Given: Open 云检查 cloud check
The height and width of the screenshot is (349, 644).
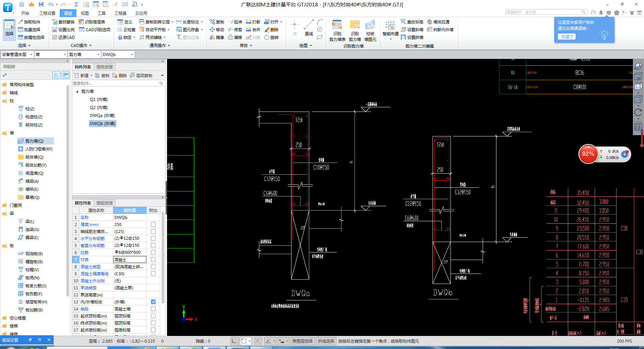Looking at the screenshot, I should 126,30.
